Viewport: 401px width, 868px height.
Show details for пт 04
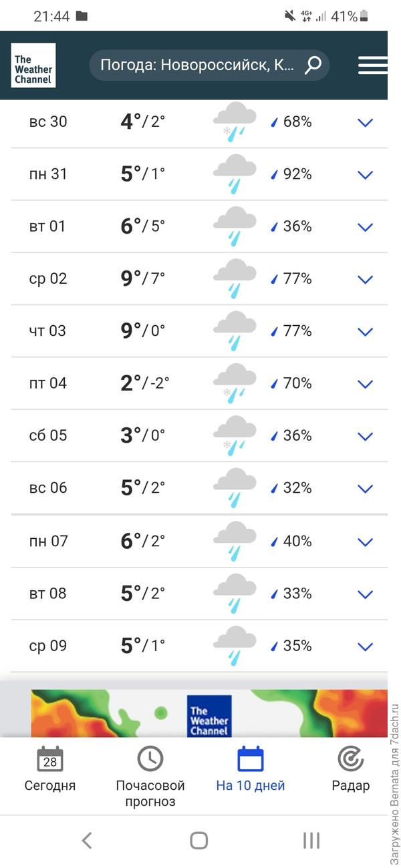pyautogui.click(x=365, y=384)
